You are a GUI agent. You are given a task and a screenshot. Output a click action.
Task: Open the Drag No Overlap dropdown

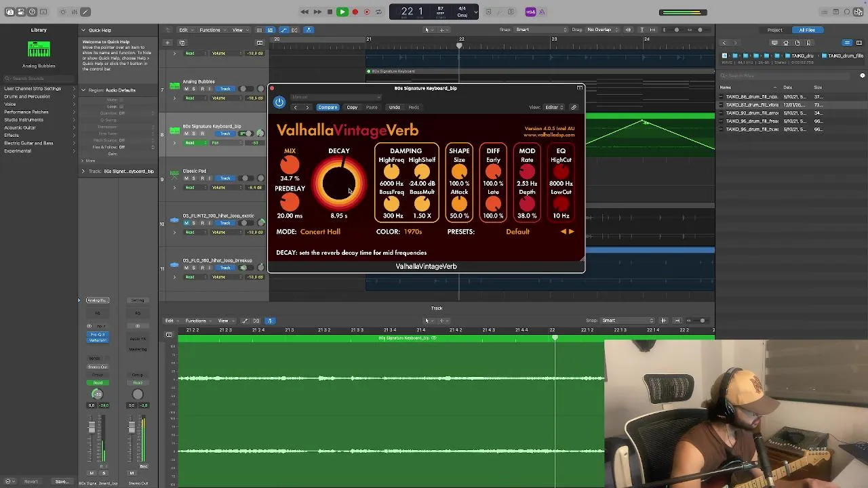click(602, 30)
